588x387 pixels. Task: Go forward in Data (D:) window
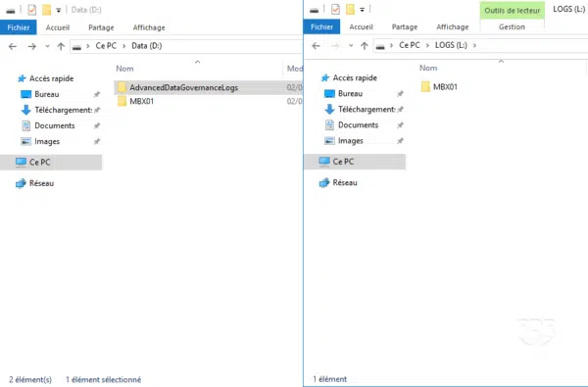click(32, 46)
